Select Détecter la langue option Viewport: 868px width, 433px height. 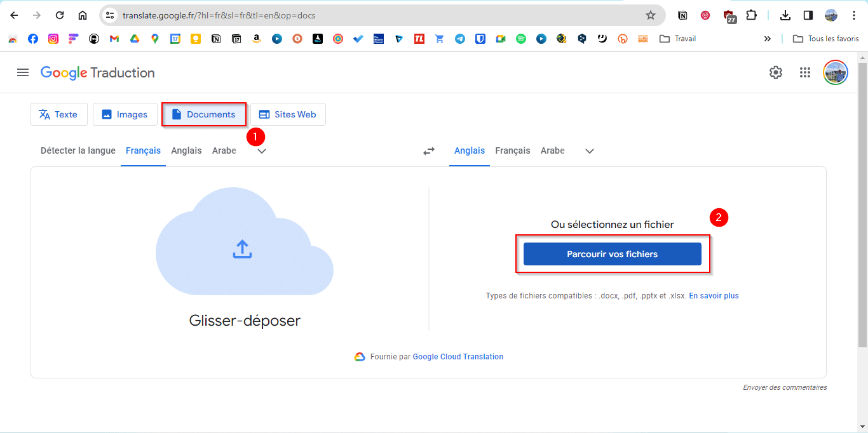pos(77,150)
